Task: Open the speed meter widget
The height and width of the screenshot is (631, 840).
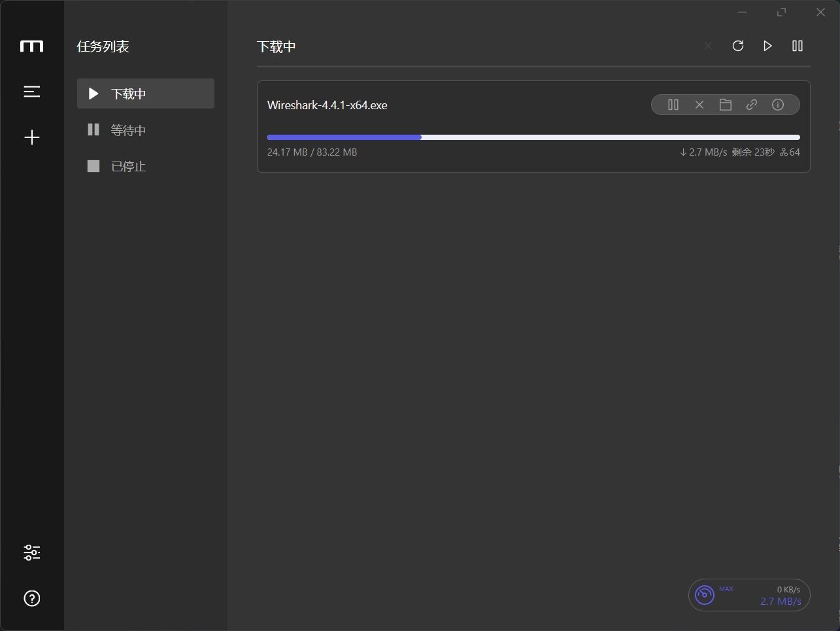Action: (748, 595)
